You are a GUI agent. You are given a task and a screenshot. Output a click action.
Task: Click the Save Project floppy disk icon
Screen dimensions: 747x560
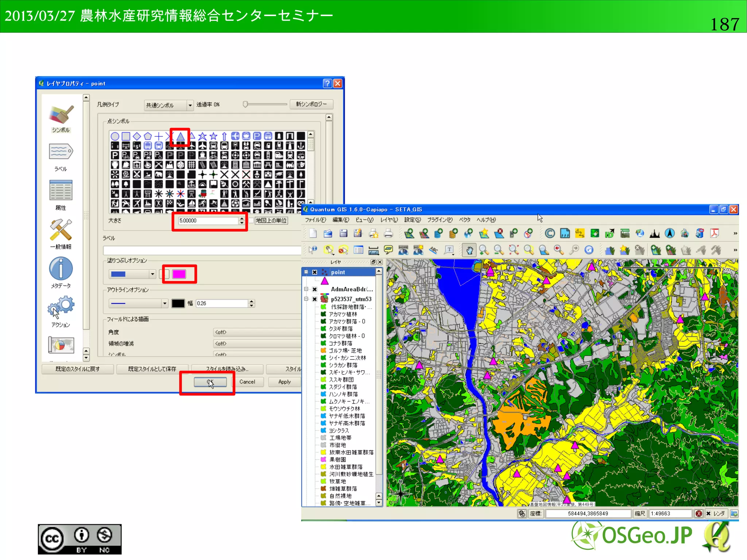coord(343,233)
